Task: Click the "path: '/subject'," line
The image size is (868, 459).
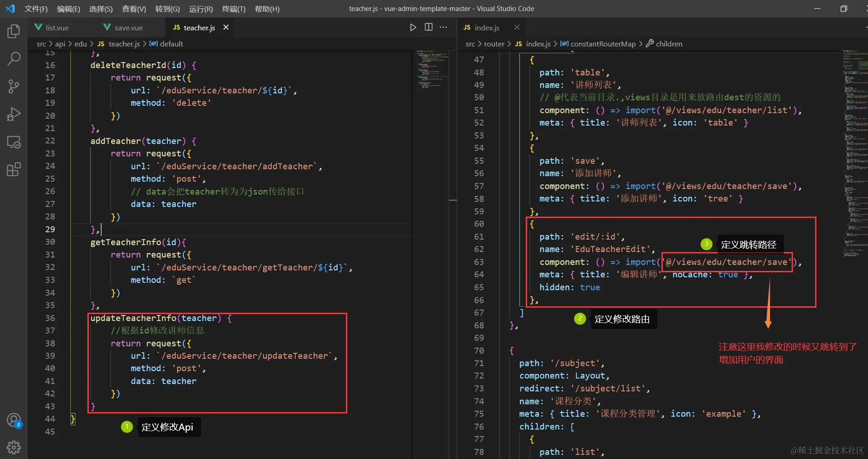Action: pos(562,363)
